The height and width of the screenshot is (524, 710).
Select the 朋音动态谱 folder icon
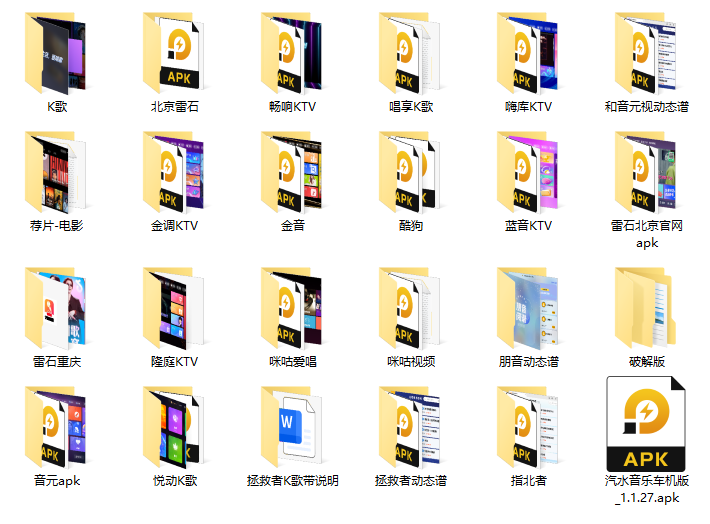[528, 308]
